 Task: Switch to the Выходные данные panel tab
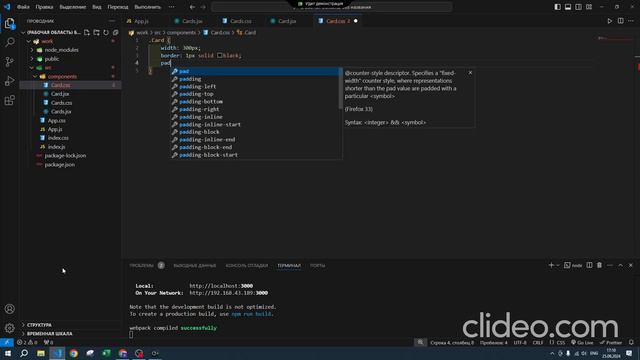click(x=195, y=265)
